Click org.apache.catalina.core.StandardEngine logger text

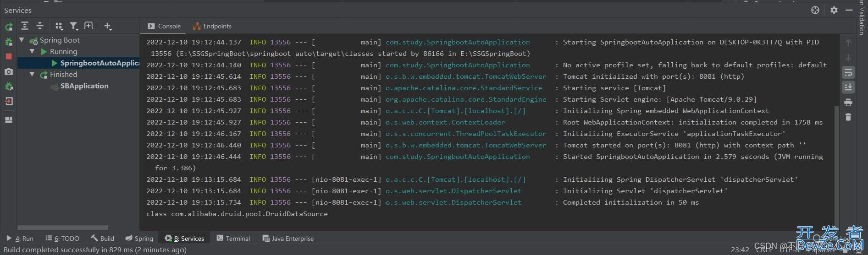tap(466, 99)
